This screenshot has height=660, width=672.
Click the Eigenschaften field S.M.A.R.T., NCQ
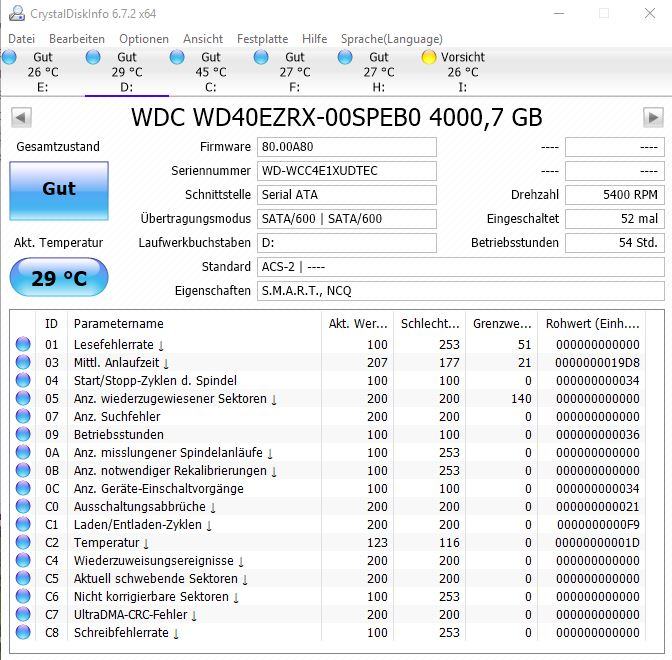click(461, 291)
